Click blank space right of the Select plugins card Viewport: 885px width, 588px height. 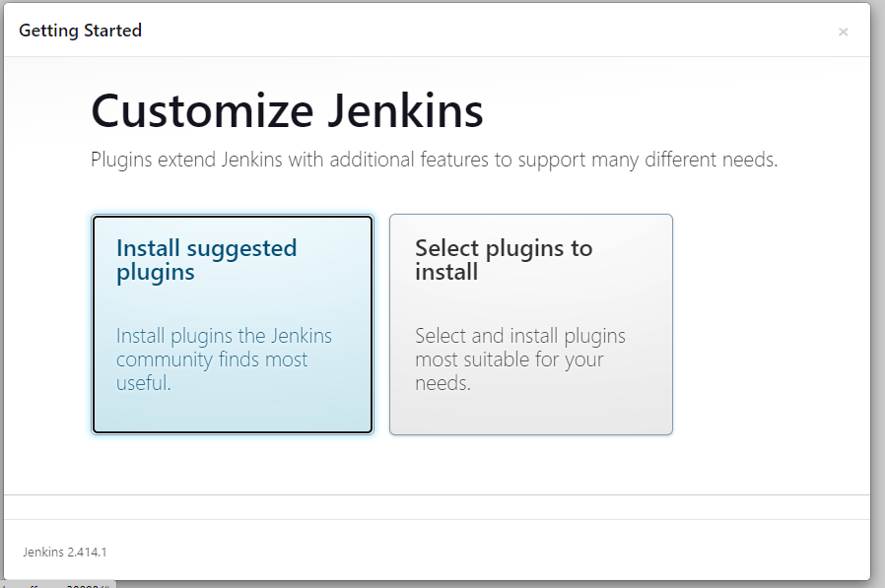[x=769, y=325]
